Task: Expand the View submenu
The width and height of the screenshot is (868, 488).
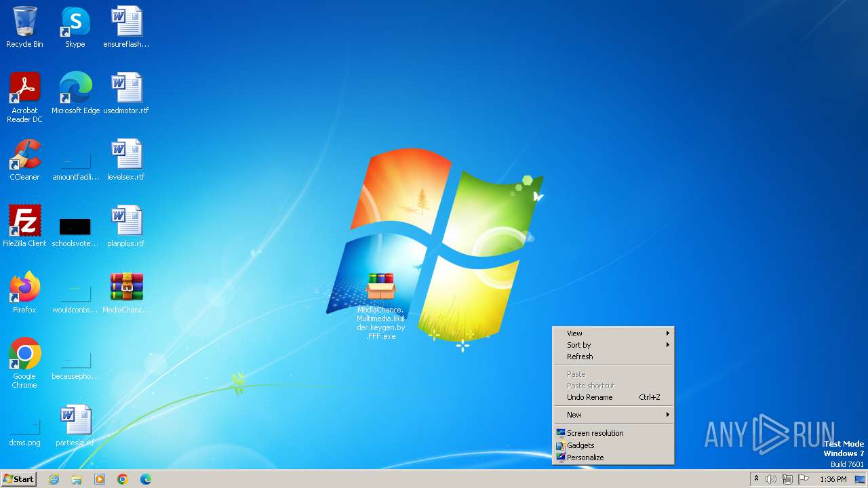Action: point(613,333)
